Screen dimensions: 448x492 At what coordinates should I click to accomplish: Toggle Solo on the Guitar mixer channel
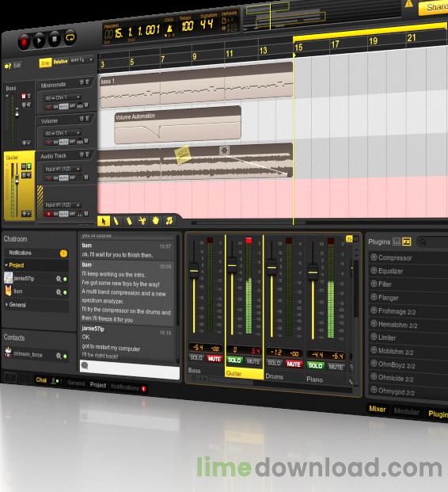coord(234,360)
